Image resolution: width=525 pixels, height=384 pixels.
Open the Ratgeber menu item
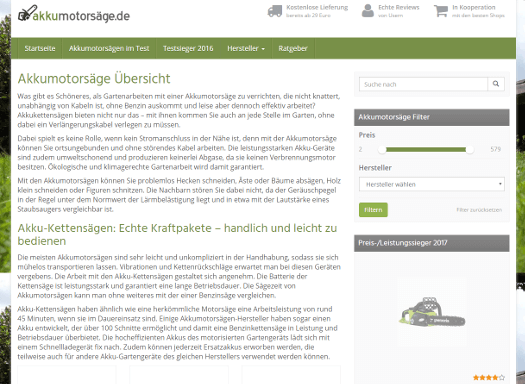point(293,49)
